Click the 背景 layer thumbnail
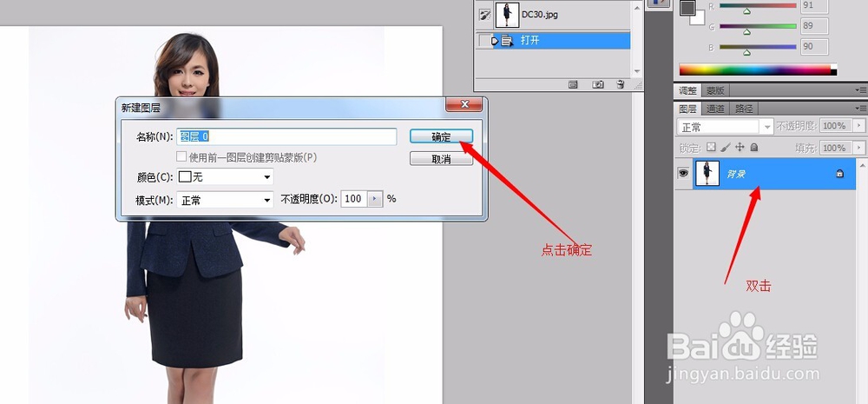 707,174
